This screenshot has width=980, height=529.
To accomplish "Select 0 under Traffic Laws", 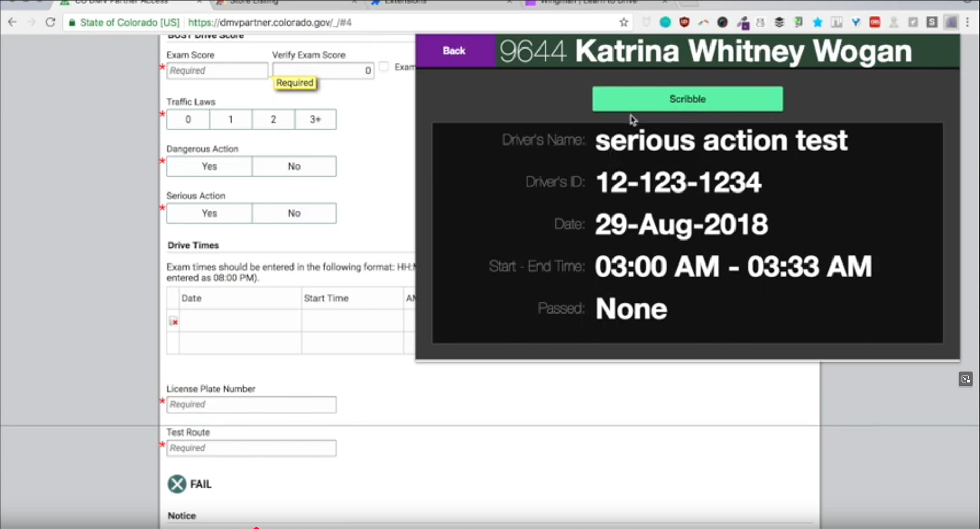I will pyautogui.click(x=188, y=119).
